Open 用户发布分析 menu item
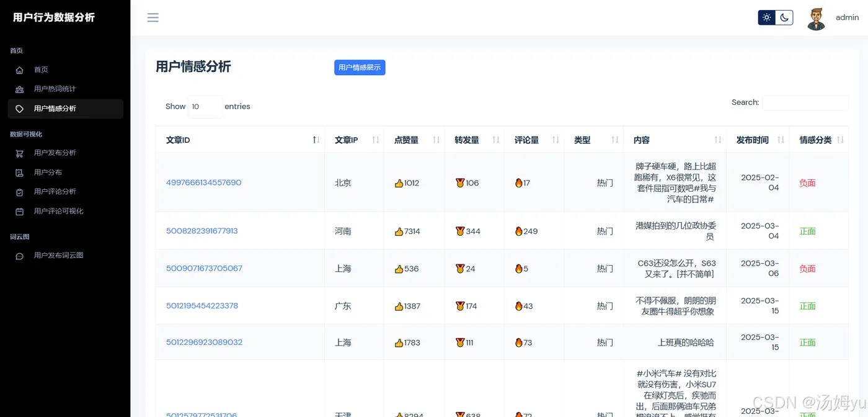868x417 pixels. (x=65, y=153)
